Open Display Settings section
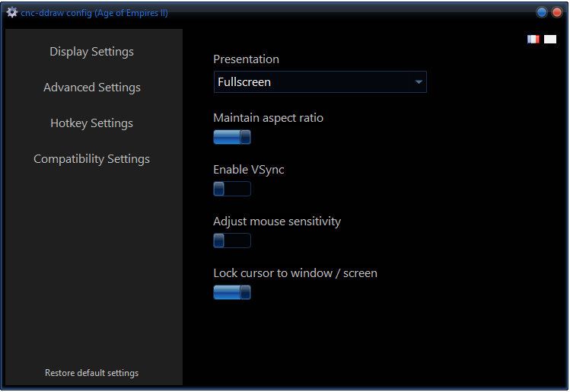This screenshot has height=392, width=570. pyautogui.click(x=91, y=52)
